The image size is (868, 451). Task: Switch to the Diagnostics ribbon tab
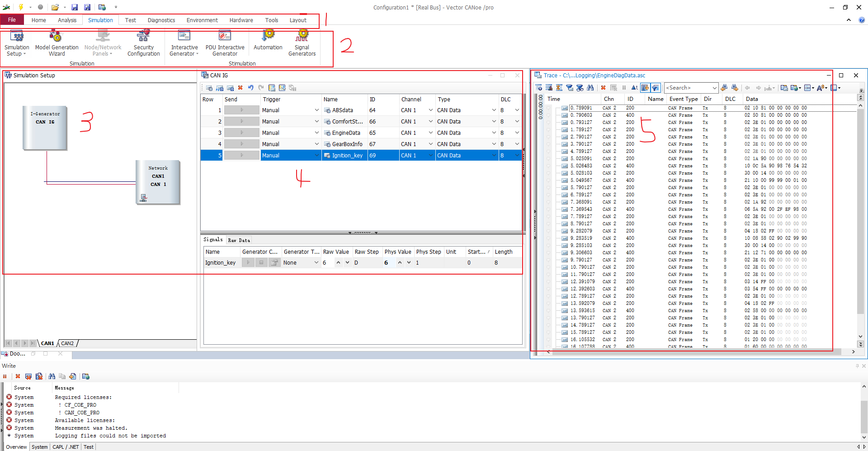pyautogui.click(x=161, y=20)
